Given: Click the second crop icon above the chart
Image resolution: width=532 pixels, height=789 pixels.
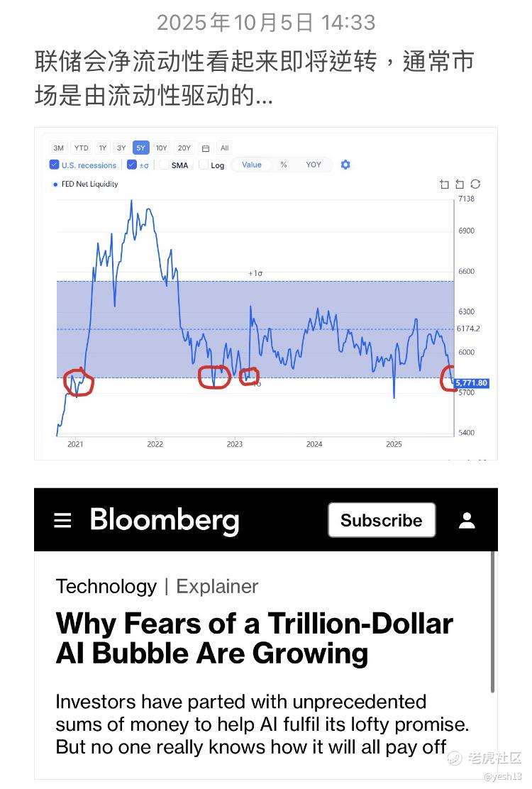Looking at the screenshot, I should (460, 184).
